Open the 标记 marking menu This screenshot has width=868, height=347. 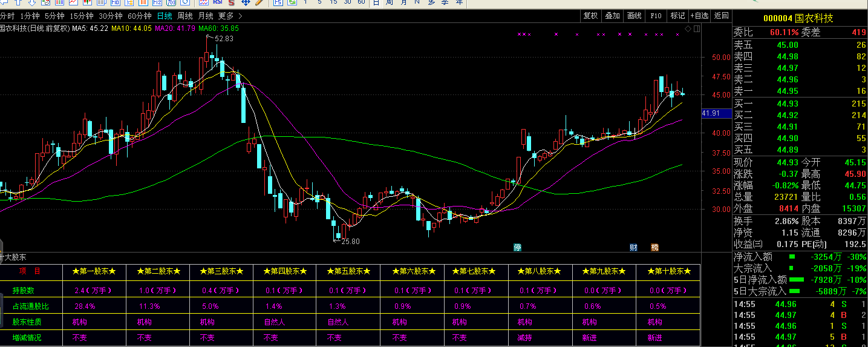pos(677,16)
